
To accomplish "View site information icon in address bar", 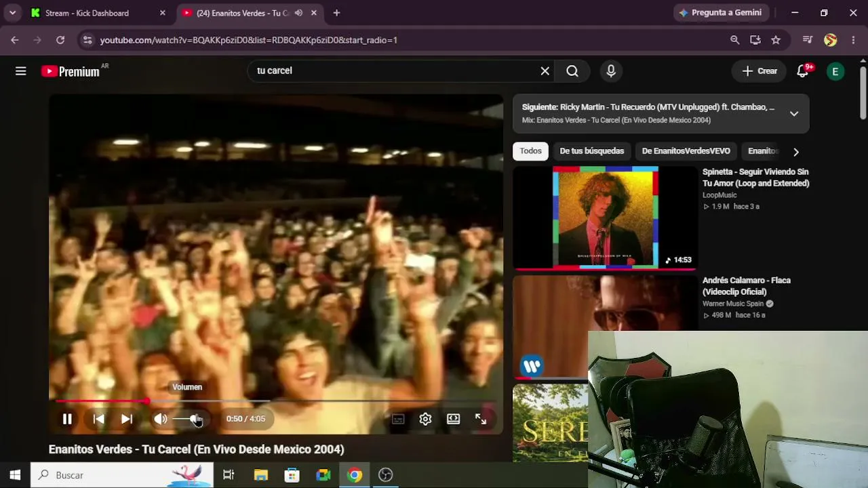I will coord(87,40).
